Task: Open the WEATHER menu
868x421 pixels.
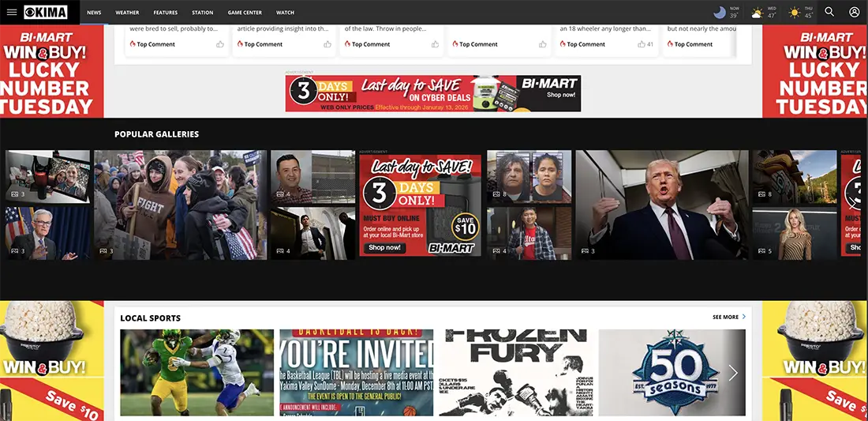Action: pos(127,12)
